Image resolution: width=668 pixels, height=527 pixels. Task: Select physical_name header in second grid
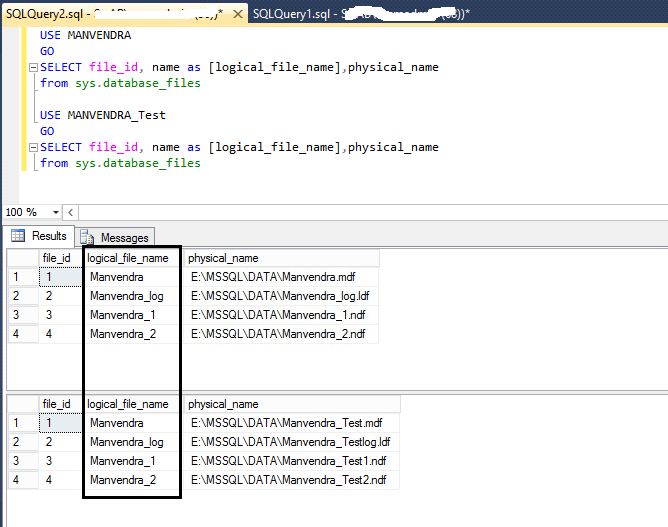click(292, 404)
